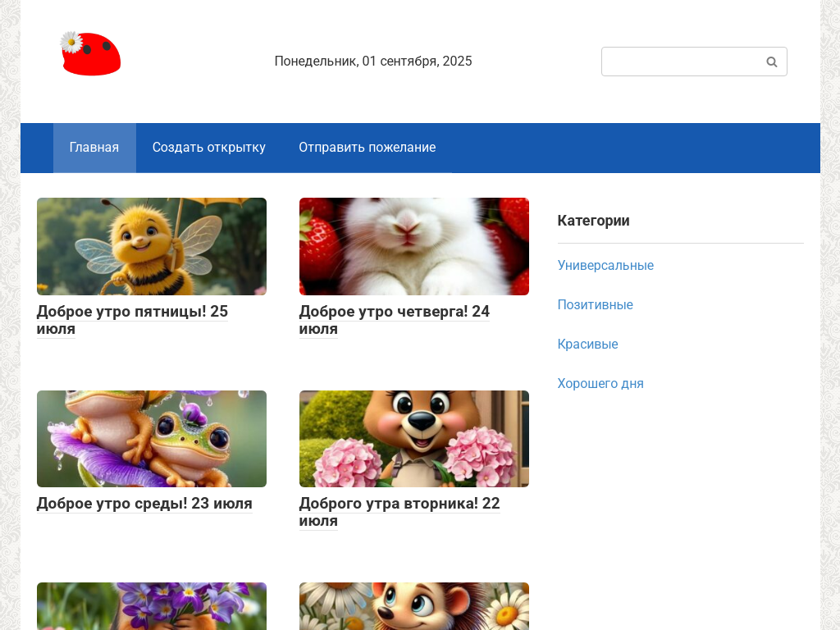The image size is (840, 630).
Task: Open the purple violets bouquet thumbnail
Action: pos(152,606)
